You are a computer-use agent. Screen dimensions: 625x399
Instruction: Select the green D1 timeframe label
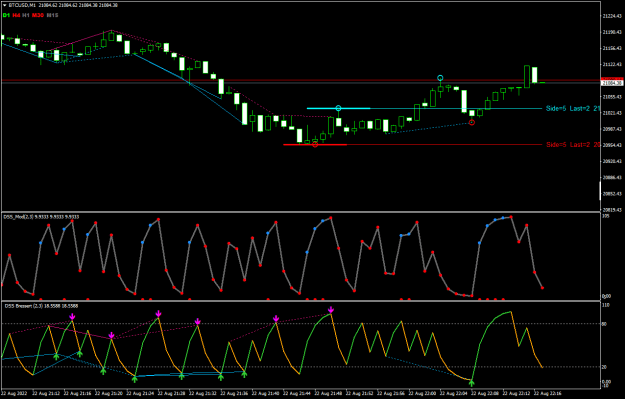(6, 15)
